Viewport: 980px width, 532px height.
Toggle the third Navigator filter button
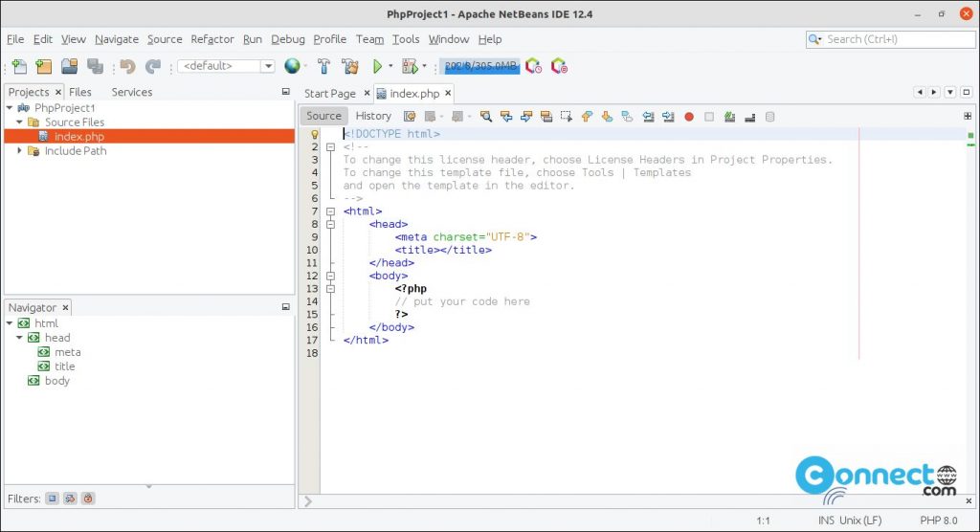pos(87,499)
